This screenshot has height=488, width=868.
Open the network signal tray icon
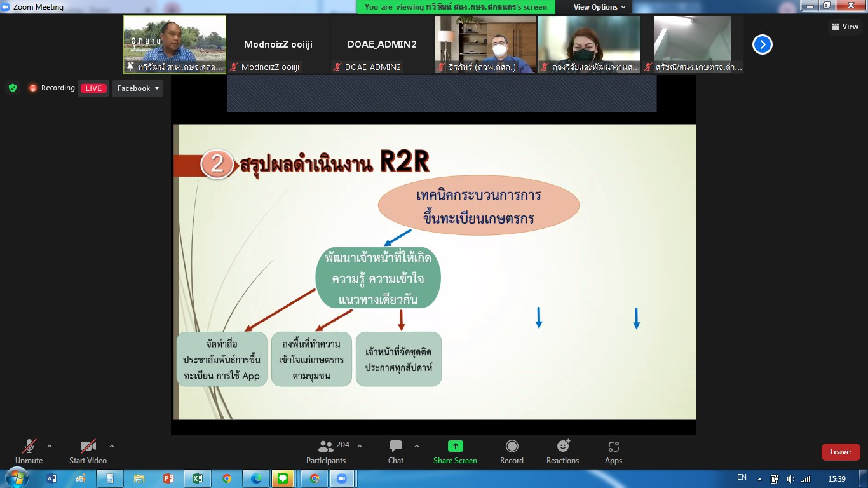click(806, 479)
